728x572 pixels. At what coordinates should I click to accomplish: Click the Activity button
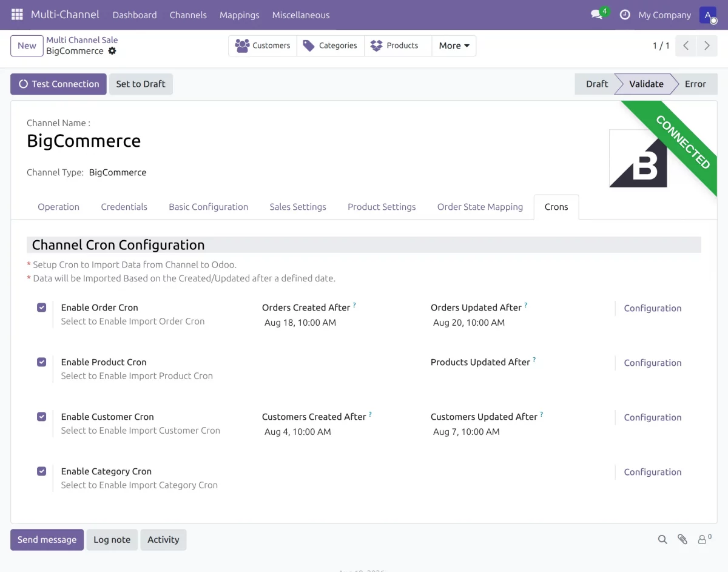(163, 539)
